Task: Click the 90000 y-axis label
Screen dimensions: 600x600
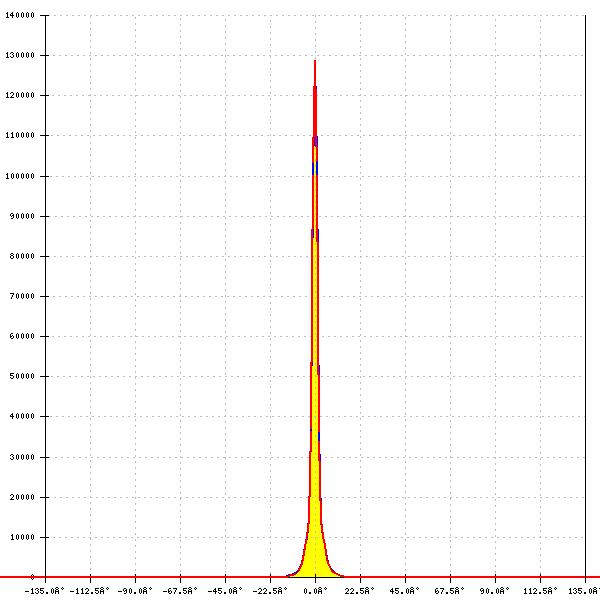Action: [22, 216]
